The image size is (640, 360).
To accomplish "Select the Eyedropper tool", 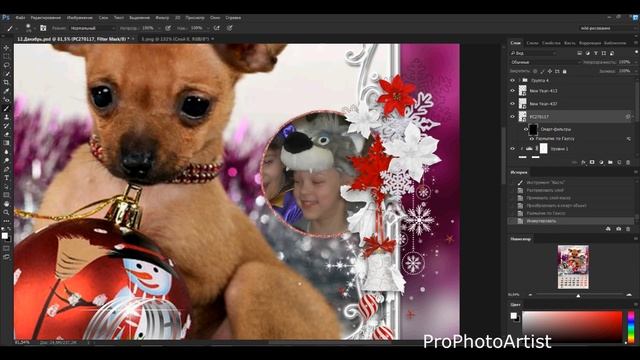I will [6, 91].
